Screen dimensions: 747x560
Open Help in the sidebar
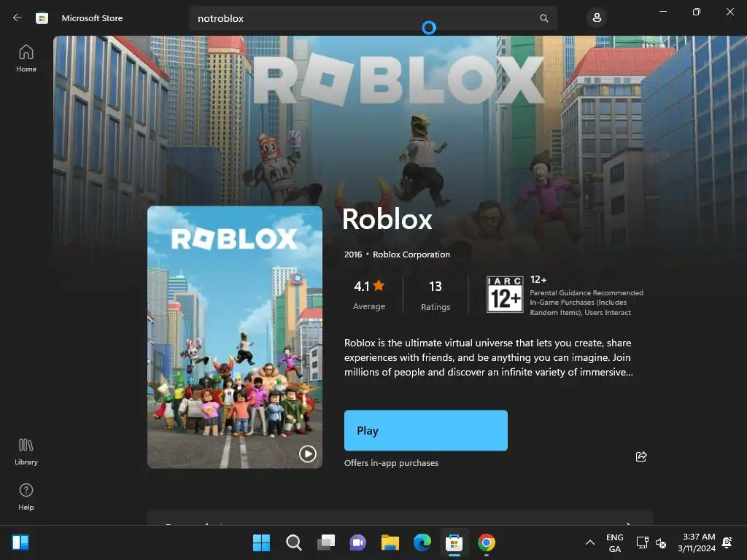26,497
